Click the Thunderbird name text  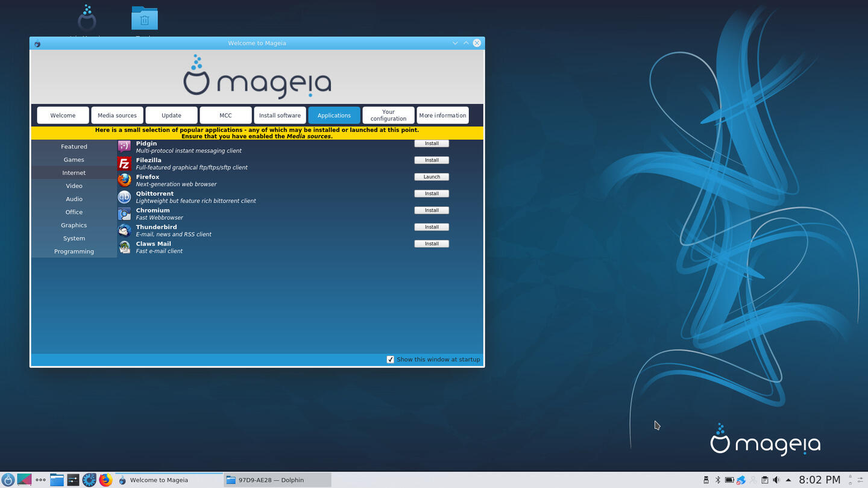(x=156, y=227)
